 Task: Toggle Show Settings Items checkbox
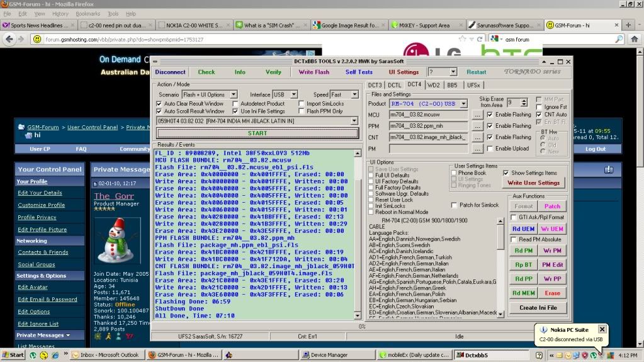(x=506, y=173)
